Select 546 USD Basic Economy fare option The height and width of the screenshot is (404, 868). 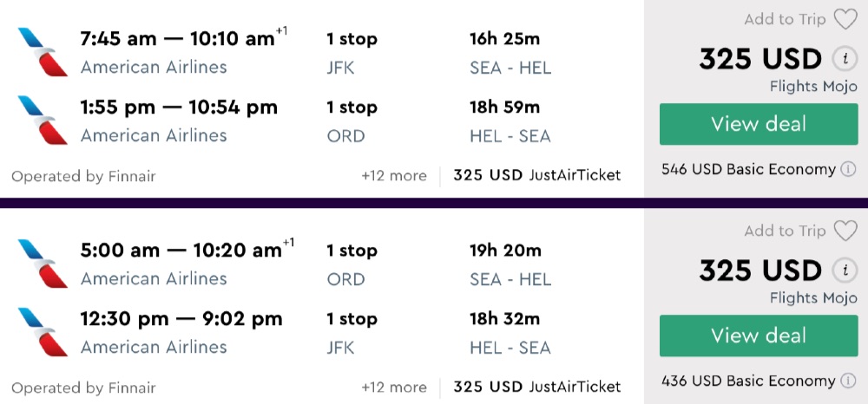(x=748, y=169)
